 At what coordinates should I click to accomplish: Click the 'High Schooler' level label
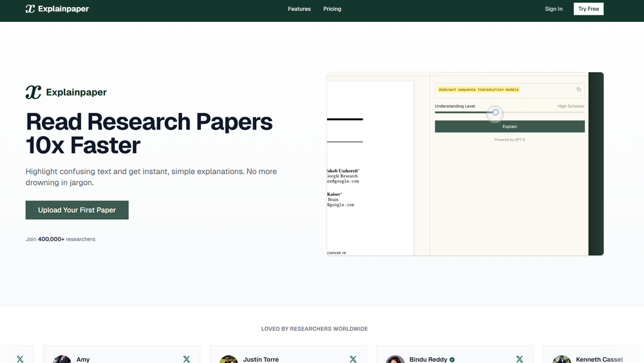point(571,106)
